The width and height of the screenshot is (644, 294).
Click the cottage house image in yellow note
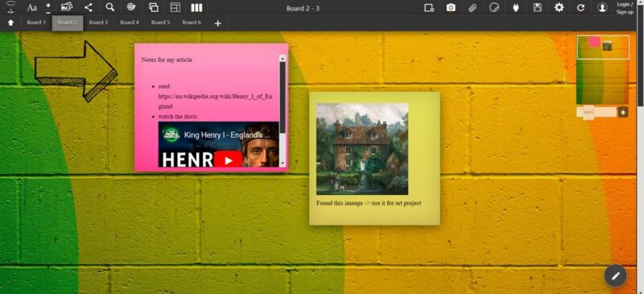click(x=362, y=149)
